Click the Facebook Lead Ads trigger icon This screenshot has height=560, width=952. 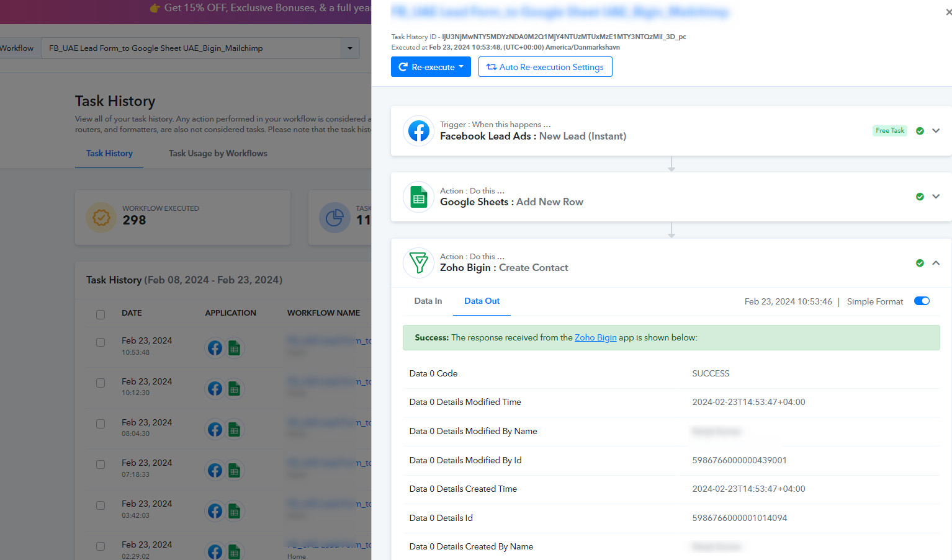(x=419, y=131)
